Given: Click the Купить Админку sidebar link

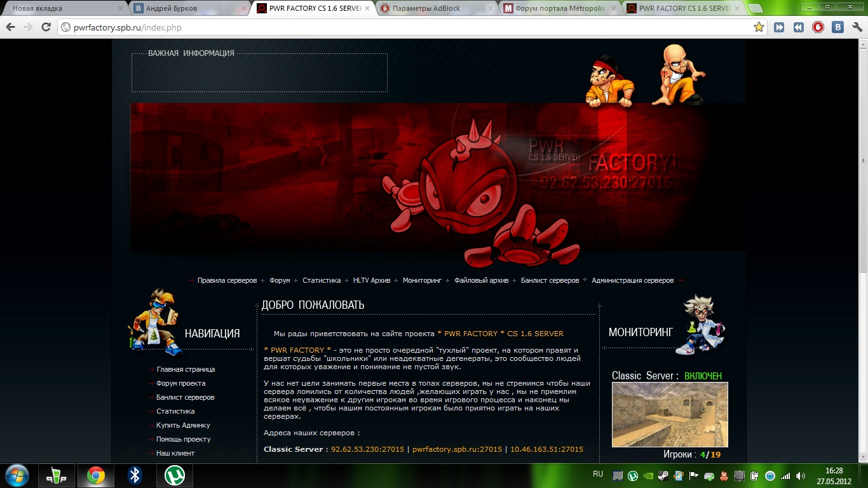Looking at the screenshot, I should [183, 425].
